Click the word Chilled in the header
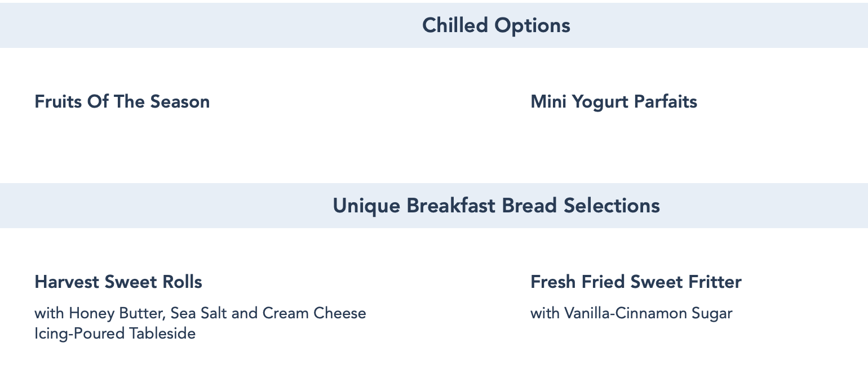Viewport: 868px width, 369px height. coord(455,25)
